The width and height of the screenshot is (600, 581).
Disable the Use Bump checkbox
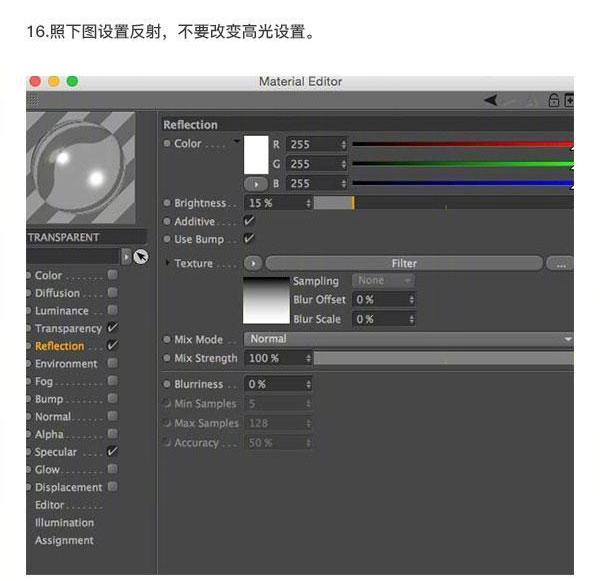click(x=249, y=239)
